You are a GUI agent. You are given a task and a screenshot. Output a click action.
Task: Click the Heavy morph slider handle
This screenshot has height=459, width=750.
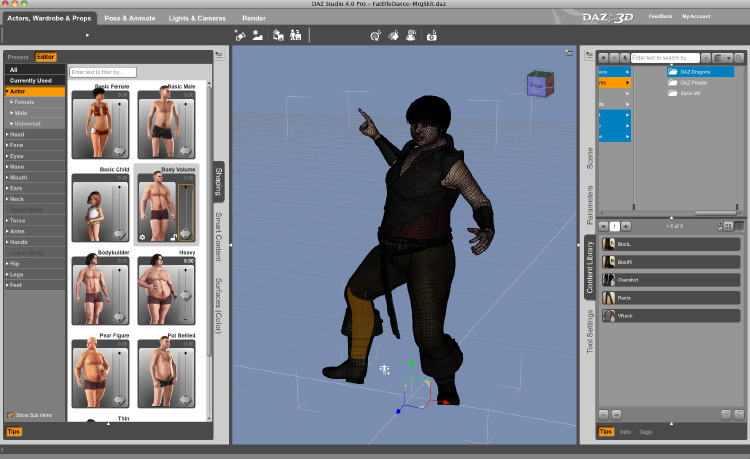pyautogui.click(x=186, y=295)
